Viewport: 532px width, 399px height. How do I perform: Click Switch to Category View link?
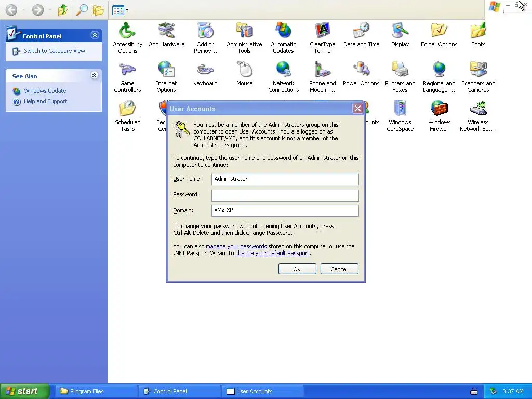[x=54, y=51]
